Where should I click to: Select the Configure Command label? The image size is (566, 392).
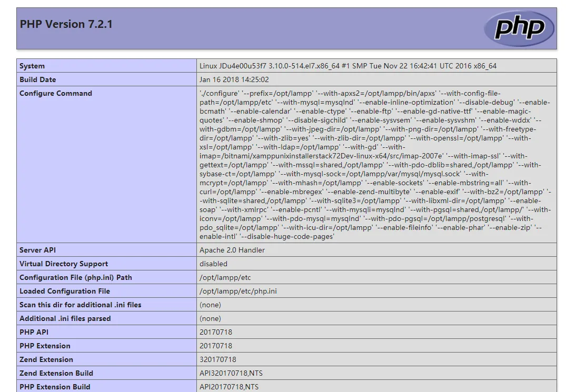coord(56,94)
